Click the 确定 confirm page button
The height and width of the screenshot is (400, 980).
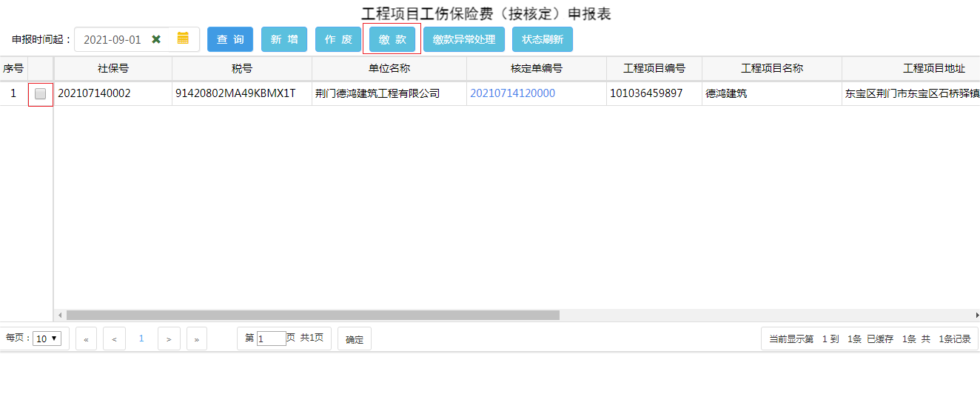(x=355, y=339)
